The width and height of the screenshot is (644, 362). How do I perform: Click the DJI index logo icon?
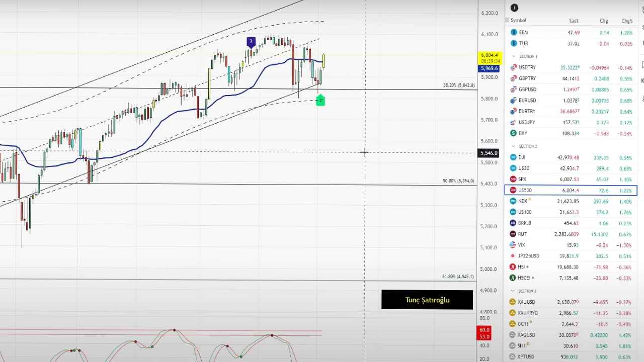(x=514, y=157)
